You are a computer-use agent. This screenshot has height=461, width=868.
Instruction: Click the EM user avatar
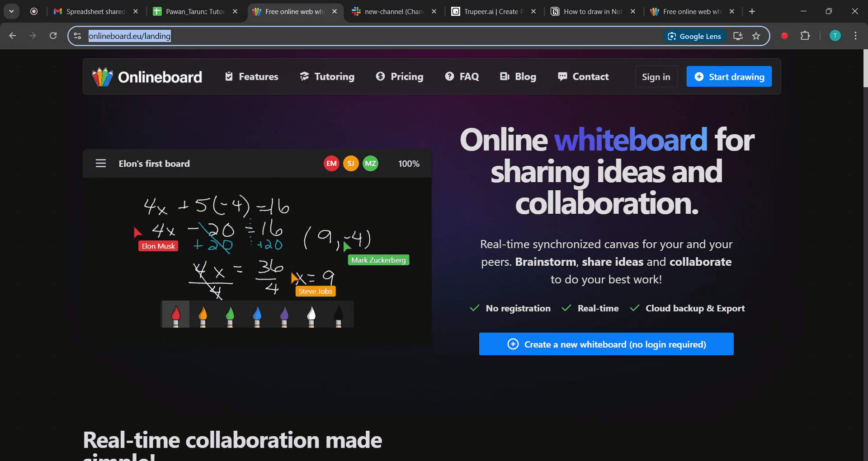tap(331, 164)
